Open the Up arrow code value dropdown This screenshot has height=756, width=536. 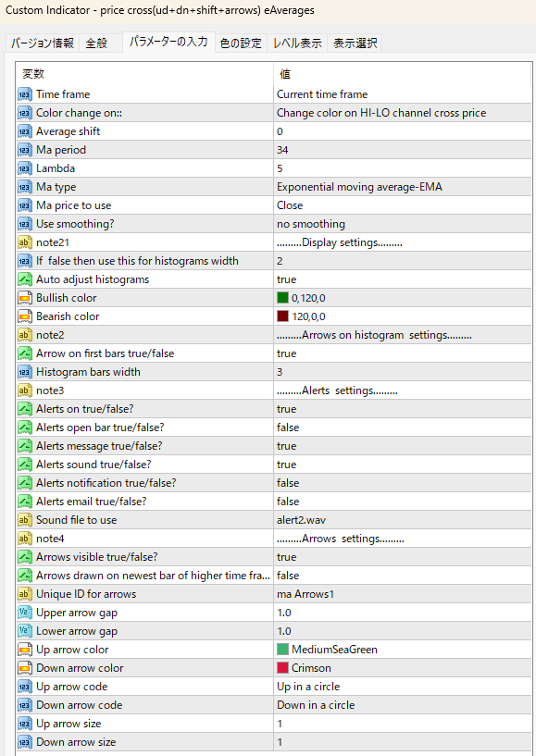[x=403, y=687]
